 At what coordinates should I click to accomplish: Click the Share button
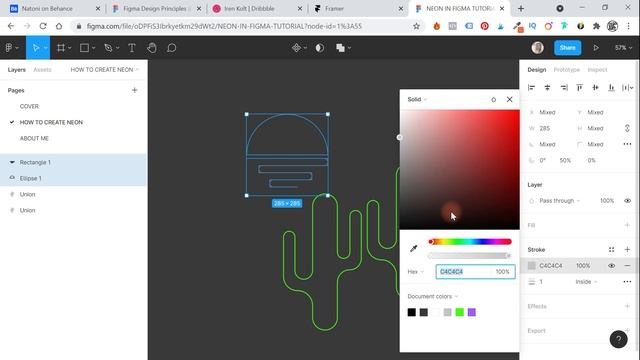(567, 48)
